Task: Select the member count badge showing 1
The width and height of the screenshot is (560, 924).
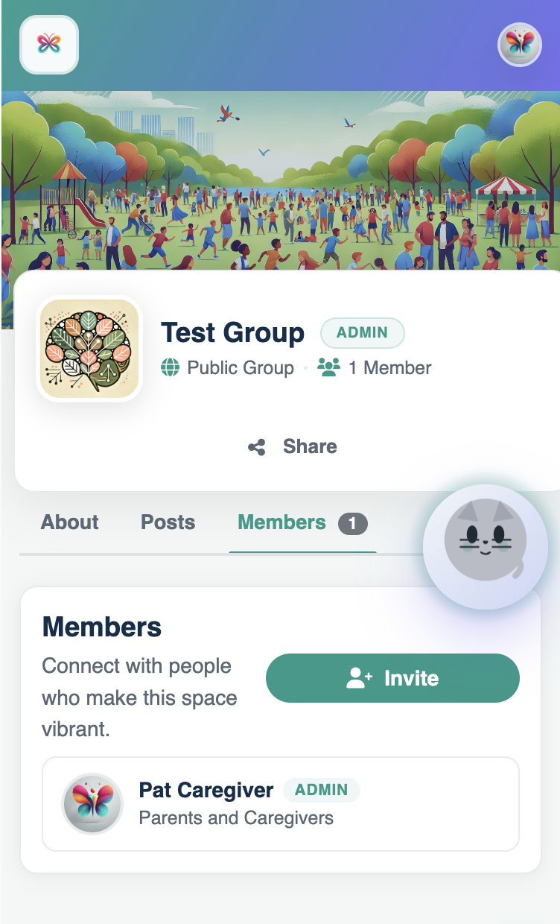Action: [x=352, y=523]
